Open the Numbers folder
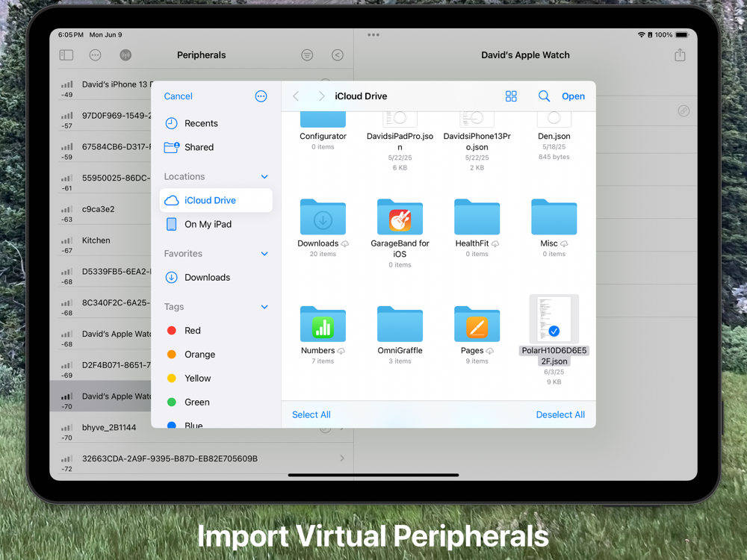Screen dimensions: 747x560 pos(323,335)
